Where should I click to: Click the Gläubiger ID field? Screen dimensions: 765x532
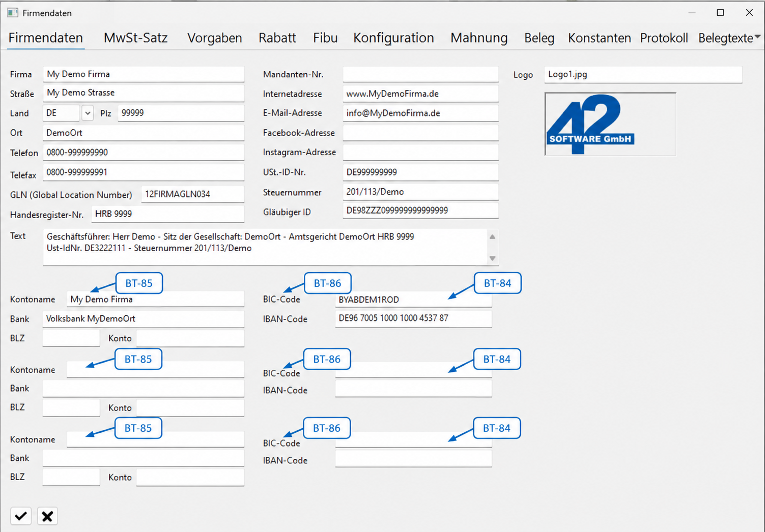(420, 211)
